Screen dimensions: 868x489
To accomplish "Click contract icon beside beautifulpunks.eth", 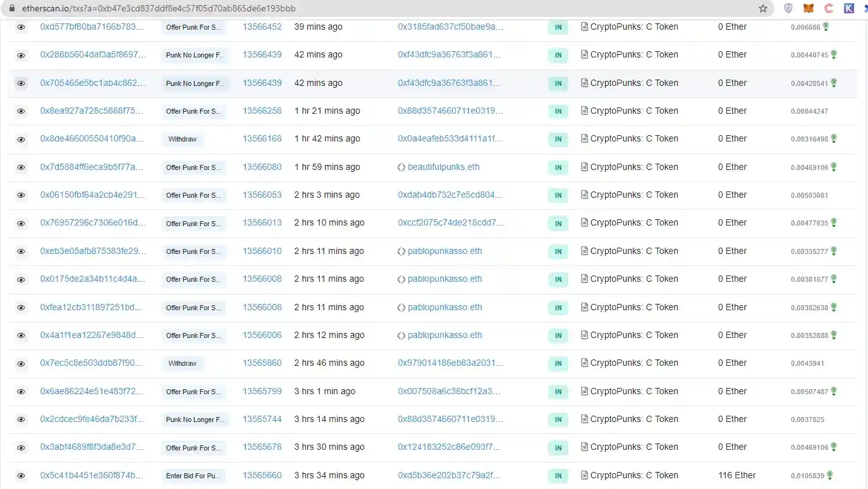I will pyautogui.click(x=401, y=167).
